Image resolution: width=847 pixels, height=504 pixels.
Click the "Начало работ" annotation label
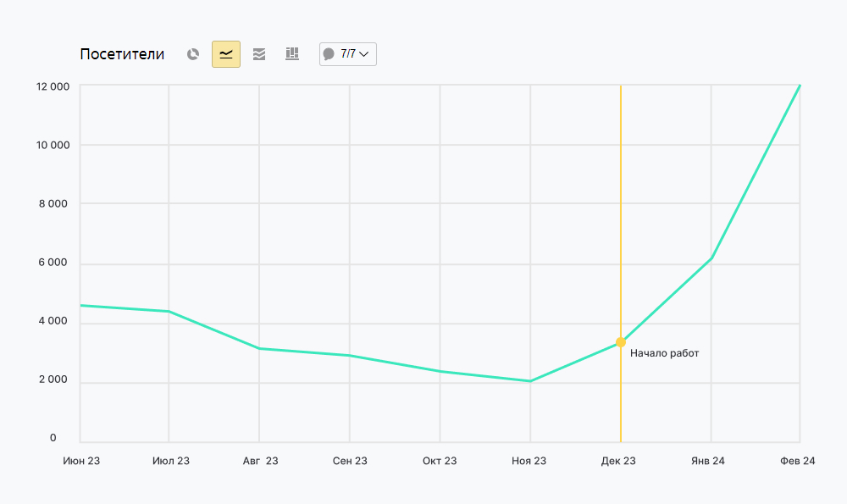click(x=665, y=353)
